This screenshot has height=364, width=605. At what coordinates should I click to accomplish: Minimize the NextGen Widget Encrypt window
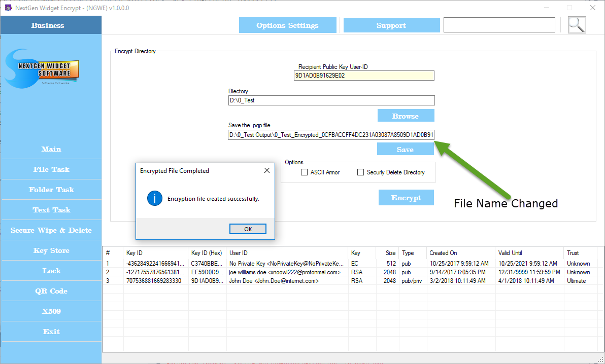546,8
